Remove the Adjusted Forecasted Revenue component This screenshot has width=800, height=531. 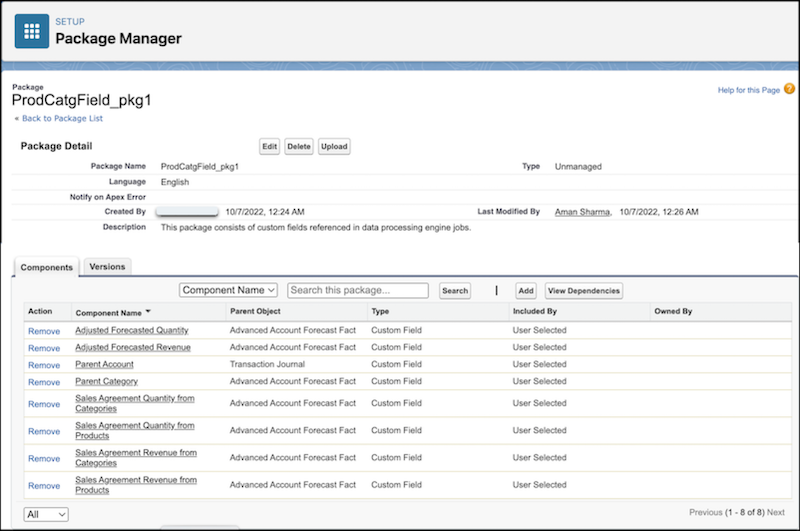(x=44, y=348)
